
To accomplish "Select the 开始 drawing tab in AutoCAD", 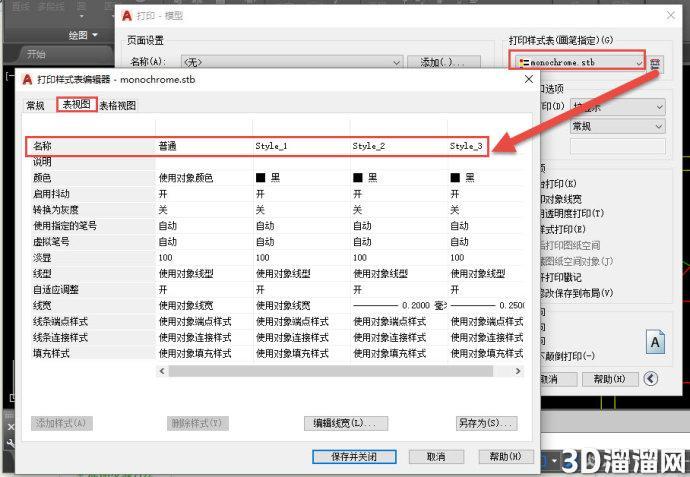I will click(36, 54).
